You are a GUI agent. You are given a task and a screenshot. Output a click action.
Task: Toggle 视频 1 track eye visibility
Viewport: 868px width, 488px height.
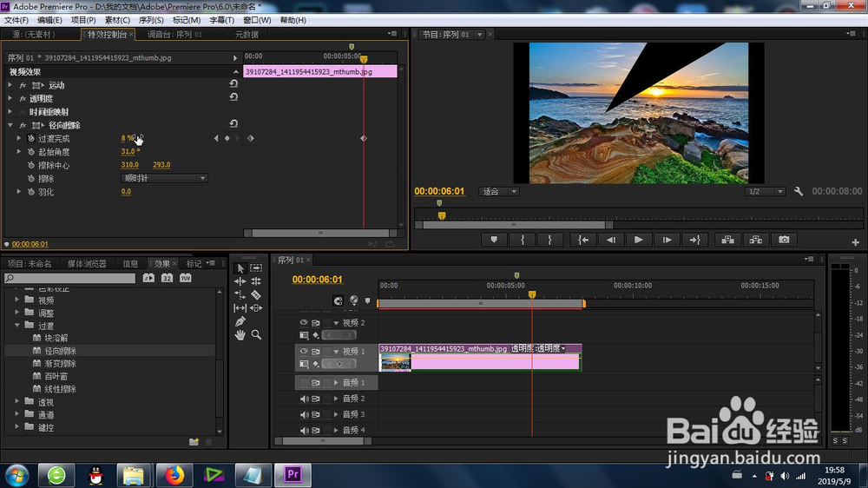point(303,351)
